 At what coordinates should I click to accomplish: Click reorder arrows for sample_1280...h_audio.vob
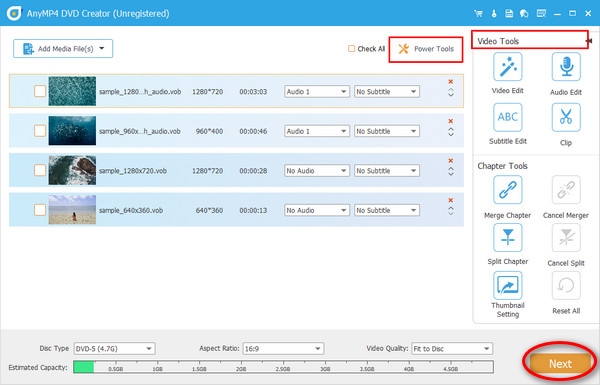(451, 92)
